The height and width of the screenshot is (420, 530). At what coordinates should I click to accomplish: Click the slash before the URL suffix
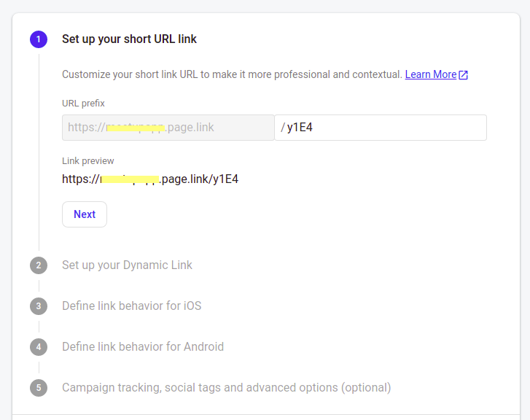[283, 128]
